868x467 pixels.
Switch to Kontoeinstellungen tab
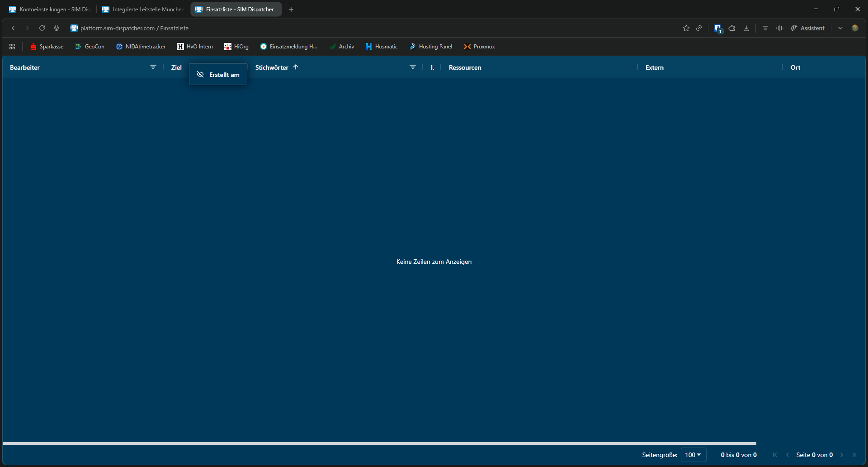tap(50, 10)
